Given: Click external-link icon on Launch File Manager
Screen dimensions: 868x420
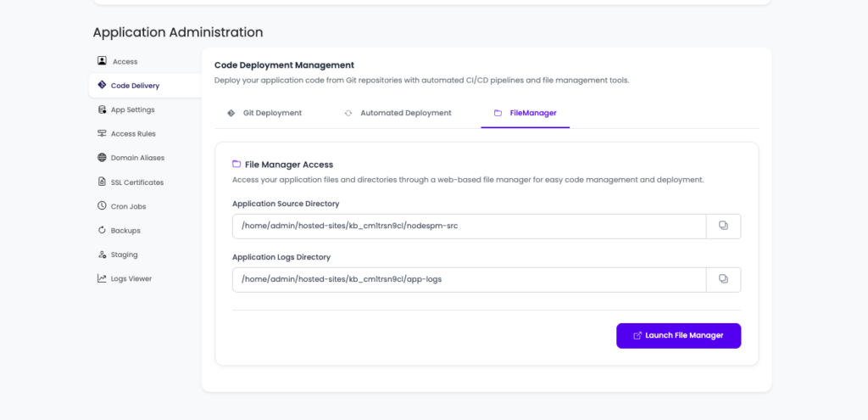Looking at the screenshot, I should (x=637, y=336).
